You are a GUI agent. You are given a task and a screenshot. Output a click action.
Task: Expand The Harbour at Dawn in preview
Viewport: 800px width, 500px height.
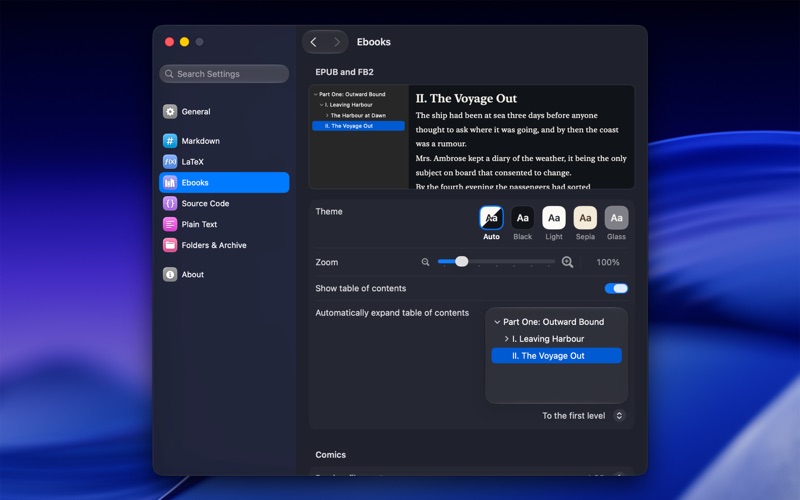[327, 115]
